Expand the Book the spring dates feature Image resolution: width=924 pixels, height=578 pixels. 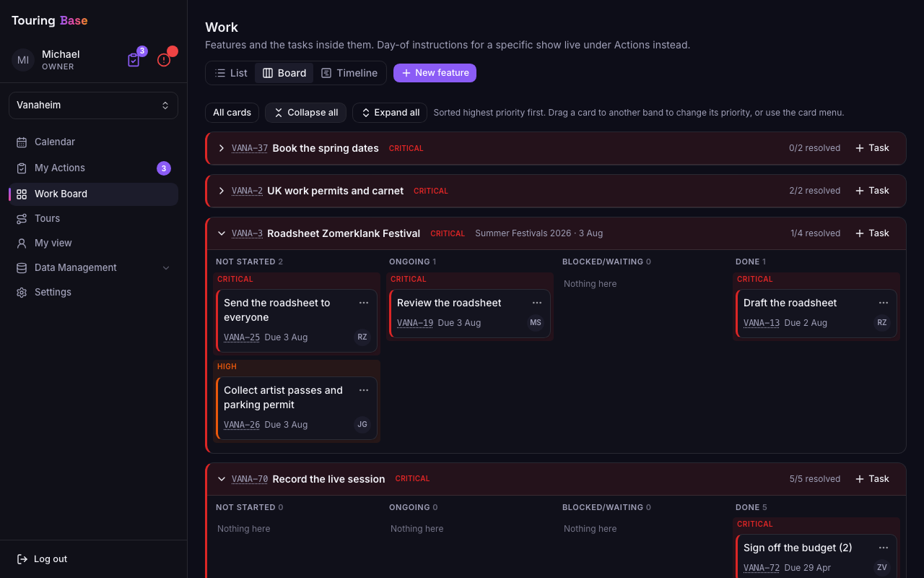coord(222,148)
